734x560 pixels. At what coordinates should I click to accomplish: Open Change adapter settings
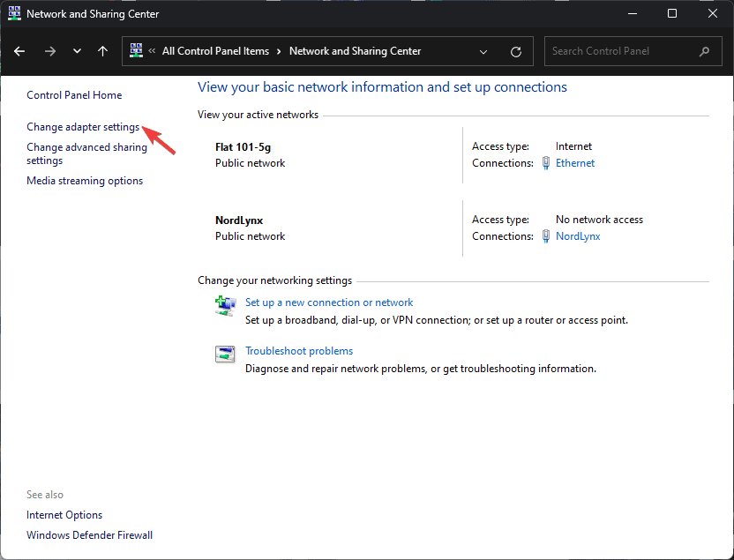point(83,127)
